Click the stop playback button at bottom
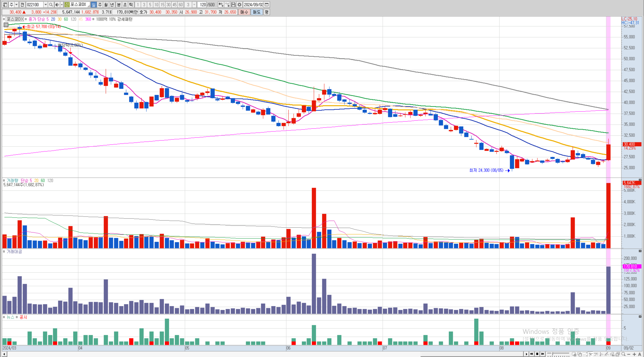The height and width of the screenshot is (357, 644). (x=537, y=354)
